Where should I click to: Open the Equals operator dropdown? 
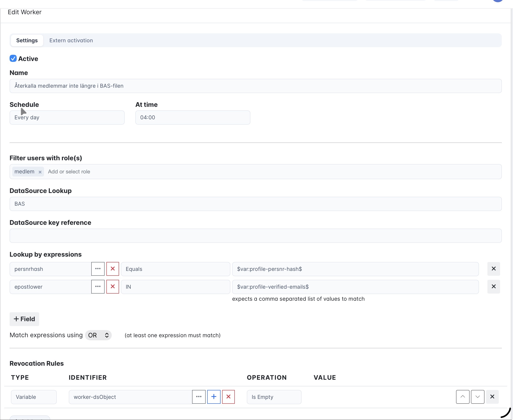[x=175, y=269]
